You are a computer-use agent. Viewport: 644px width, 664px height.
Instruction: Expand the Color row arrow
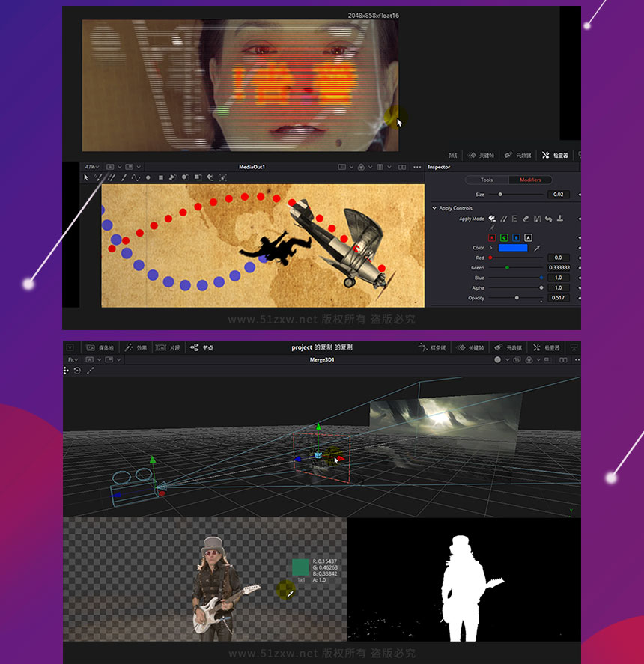[491, 248]
